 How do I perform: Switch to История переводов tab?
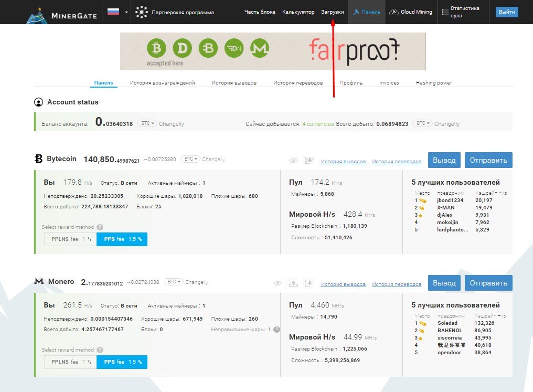(298, 82)
